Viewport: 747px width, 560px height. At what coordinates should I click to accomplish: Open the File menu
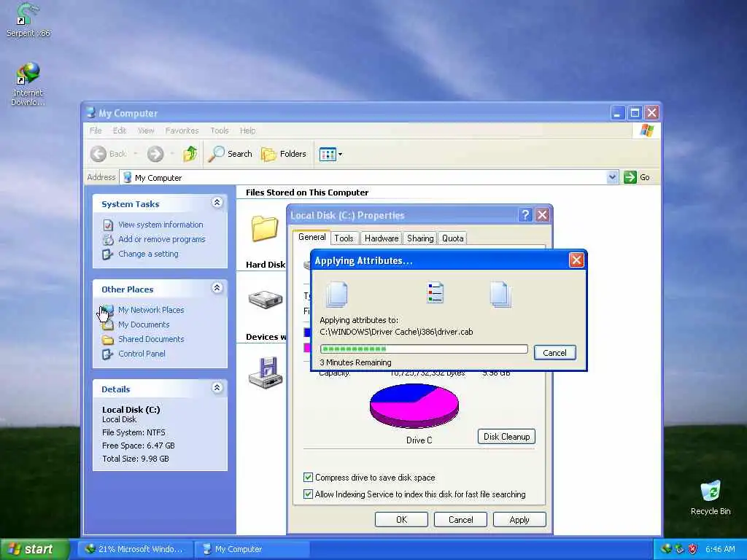[96, 131]
